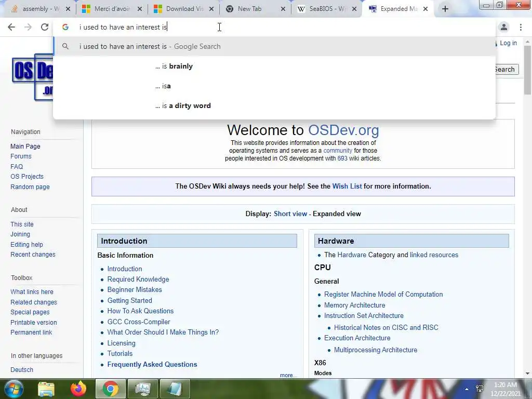Screen dimensions: 532x399
Task: Open What links here
Action: [32, 292]
